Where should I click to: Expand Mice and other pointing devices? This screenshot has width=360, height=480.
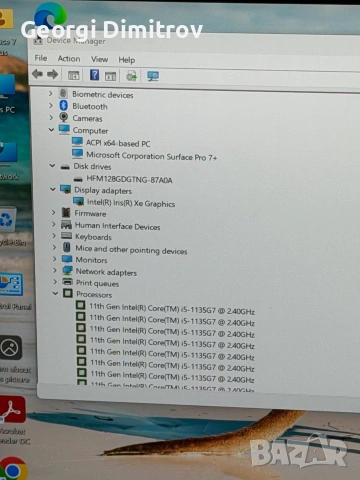54,247
